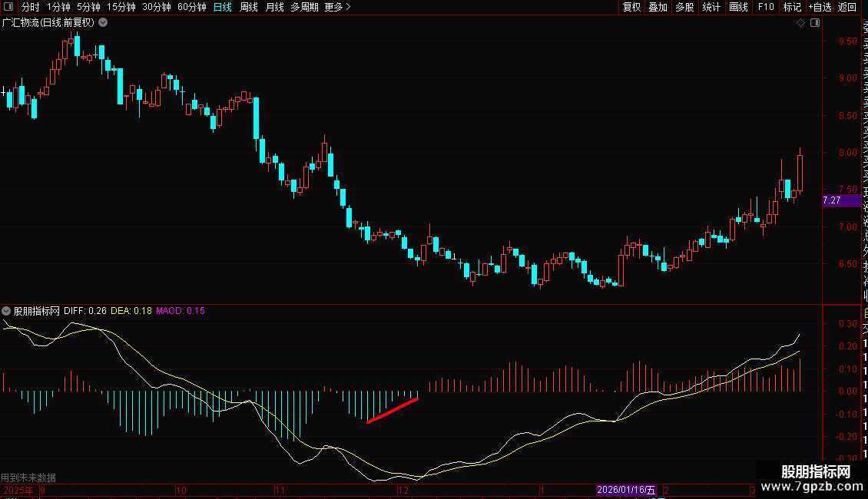868x499 pixels.
Task: Click the diamond icon at chart top-right
Action: pyautogui.click(x=800, y=22)
